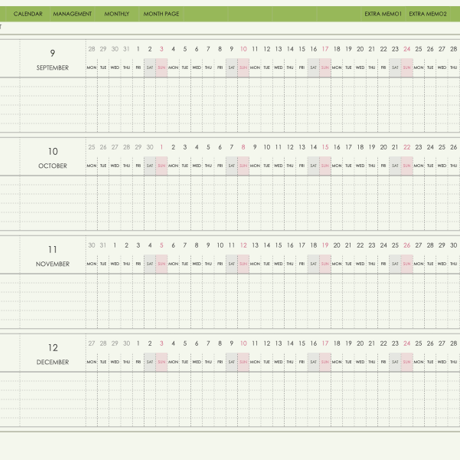Select Sunday 22 in the October row
The image size is (460, 460).
click(x=407, y=147)
